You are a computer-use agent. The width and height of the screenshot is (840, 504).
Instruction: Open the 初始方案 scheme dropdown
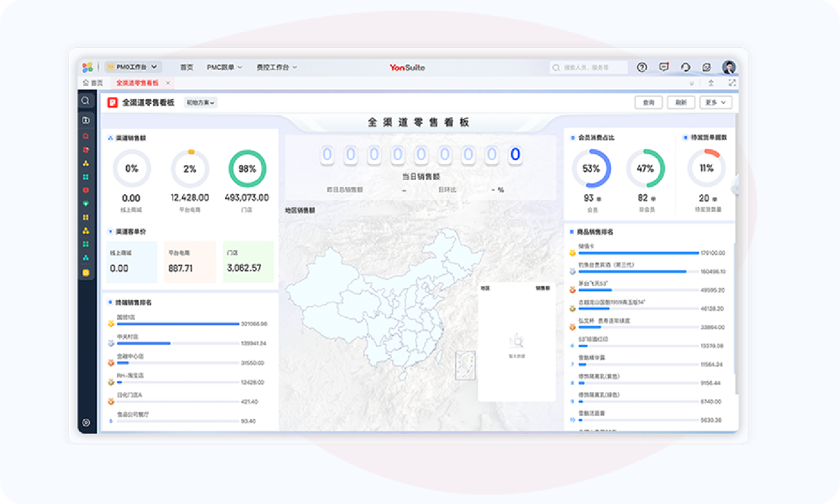201,103
